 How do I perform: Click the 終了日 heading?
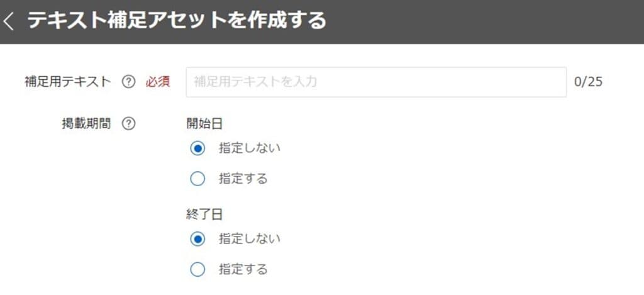(204, 215)
